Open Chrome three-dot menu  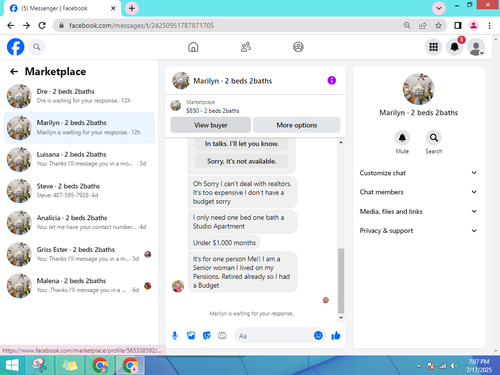click(489, 25)
